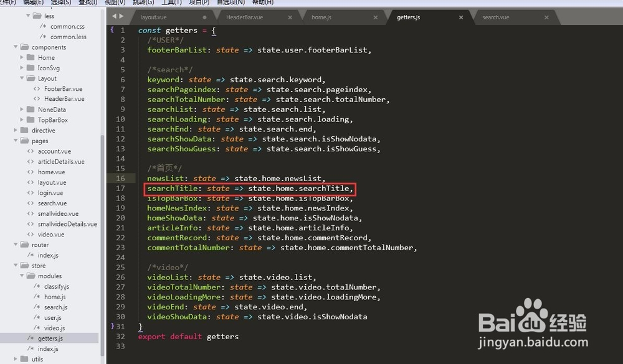Open search.vue in the sidebar tree

(x=52, y=203)
